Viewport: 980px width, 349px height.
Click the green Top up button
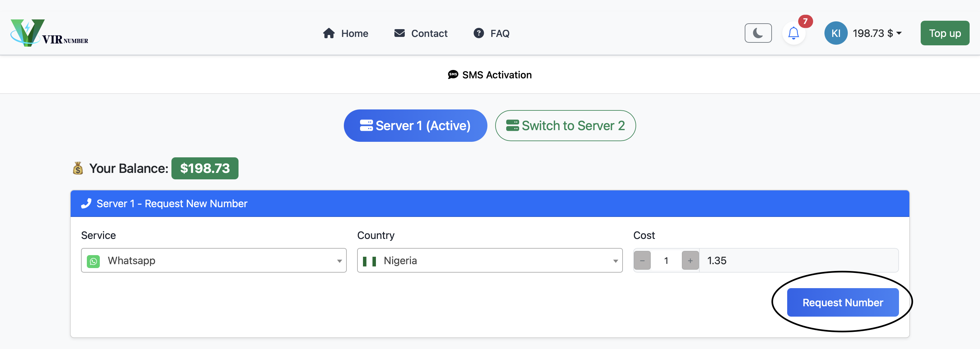point(945,33)
